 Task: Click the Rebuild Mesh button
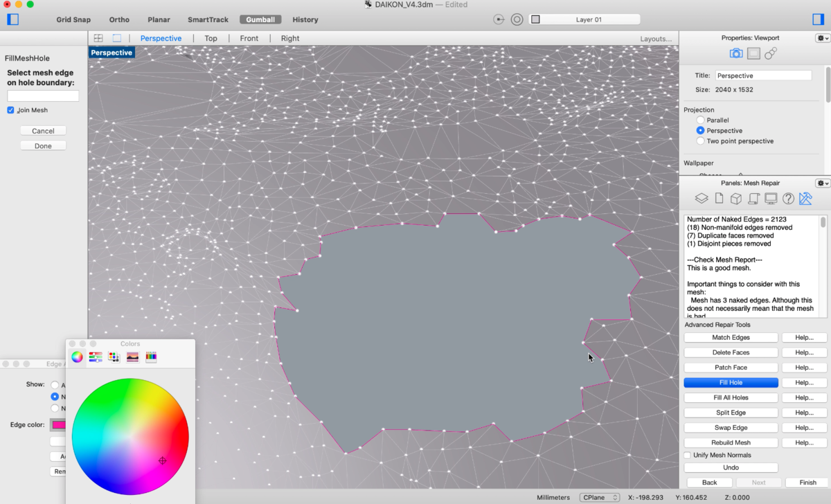click(x=731, y=443)
